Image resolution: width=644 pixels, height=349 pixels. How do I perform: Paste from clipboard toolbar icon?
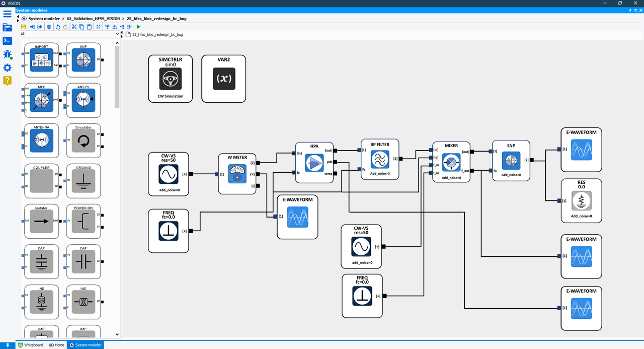tap(90, 27)
